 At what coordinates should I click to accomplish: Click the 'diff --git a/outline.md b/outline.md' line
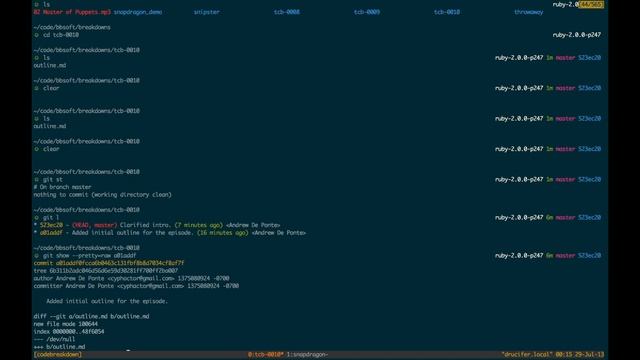point(91,316)
